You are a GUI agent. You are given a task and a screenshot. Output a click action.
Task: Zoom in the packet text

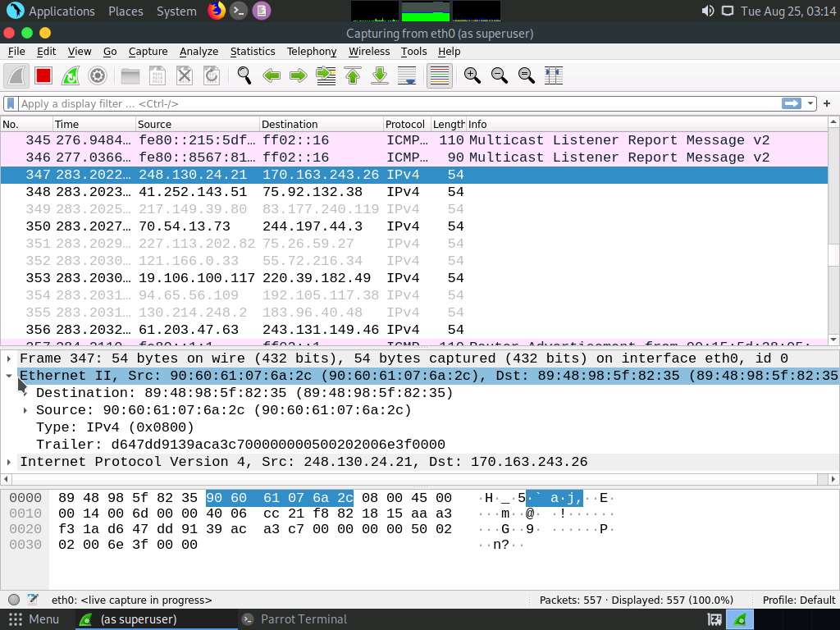pyautogui.click(x=472, y=75)
